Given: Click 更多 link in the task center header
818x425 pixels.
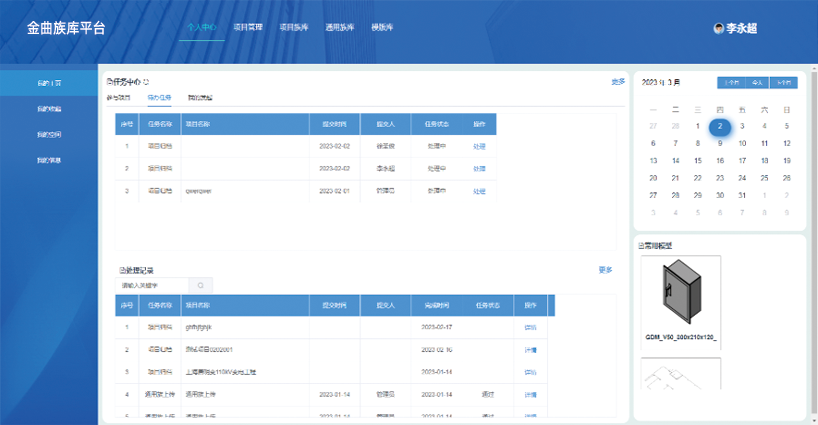Looking at the screenshot, I should (618, 81).
